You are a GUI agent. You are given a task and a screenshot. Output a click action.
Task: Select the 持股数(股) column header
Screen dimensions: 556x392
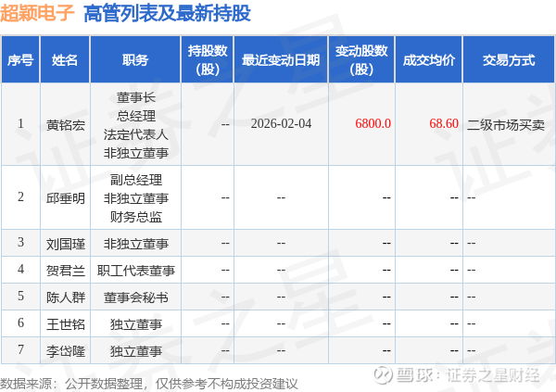point(208,60)
